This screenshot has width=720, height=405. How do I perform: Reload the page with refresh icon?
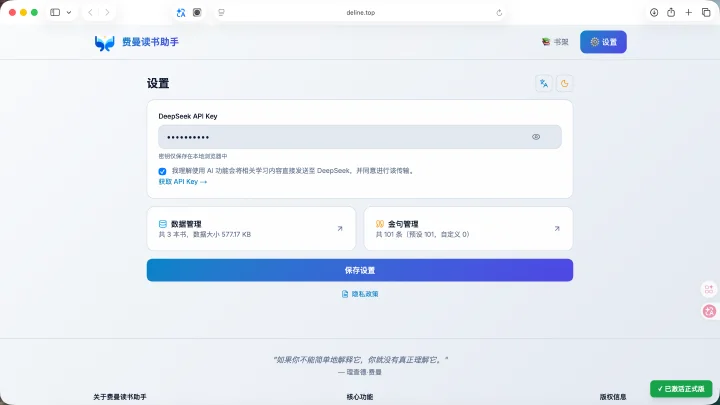tap(499, 13)
